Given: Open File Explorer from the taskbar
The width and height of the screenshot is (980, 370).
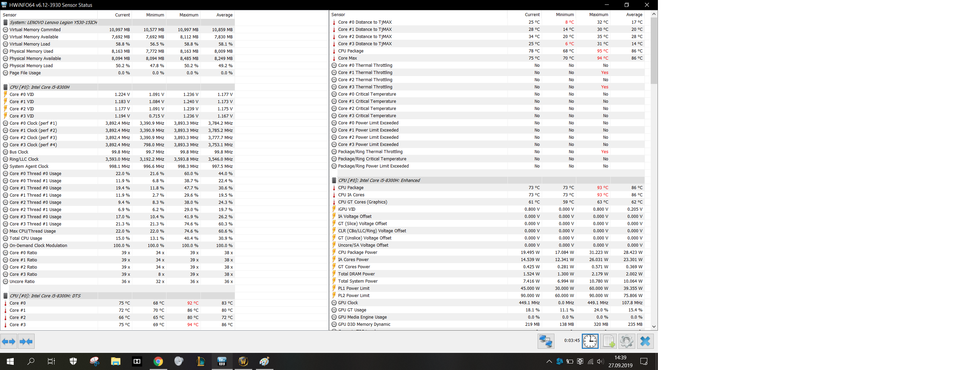Looking at the screenshot, I should pyautogui.click(x=116, y=361).
